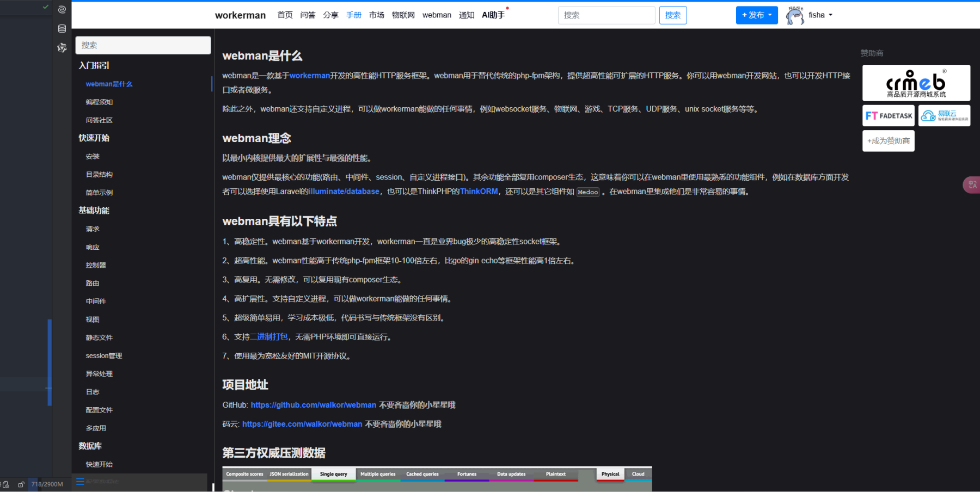Open the 发布 publish dropdown button
This screenshot has width=980, height=492.
[x=757, y=15]
